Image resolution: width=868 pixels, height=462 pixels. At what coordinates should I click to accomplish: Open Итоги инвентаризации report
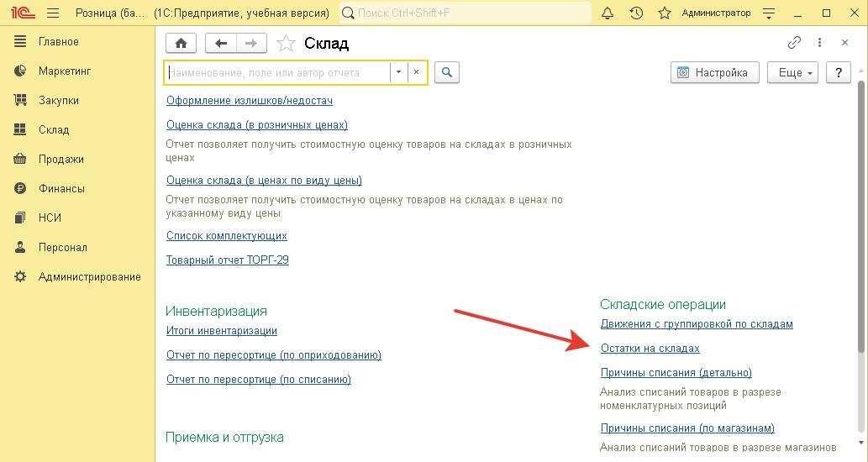(222, 331)
